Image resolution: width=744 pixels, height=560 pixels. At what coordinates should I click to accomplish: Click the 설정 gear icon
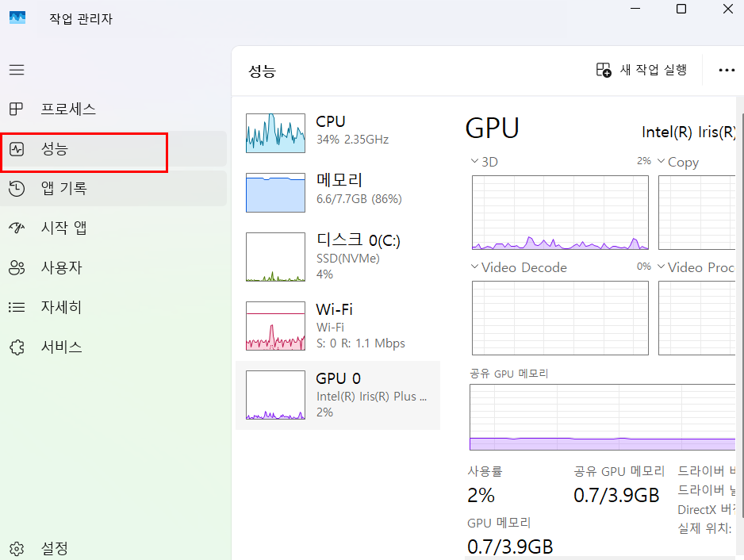17,549
